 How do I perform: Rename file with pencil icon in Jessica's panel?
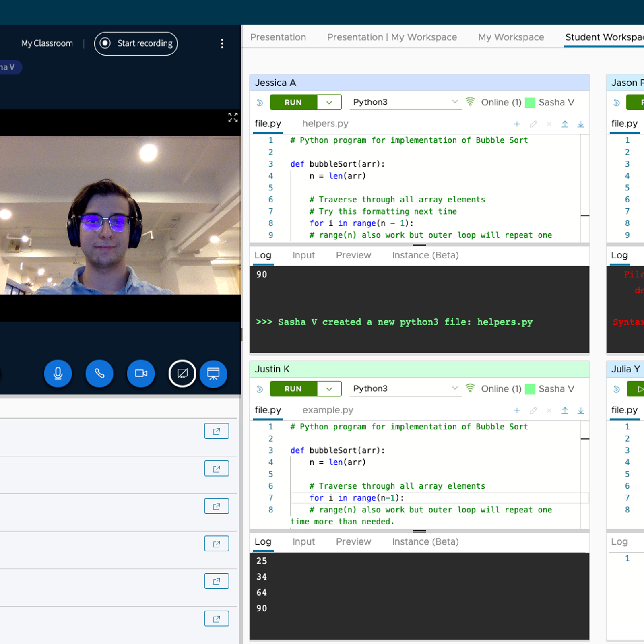click(533, 124)
